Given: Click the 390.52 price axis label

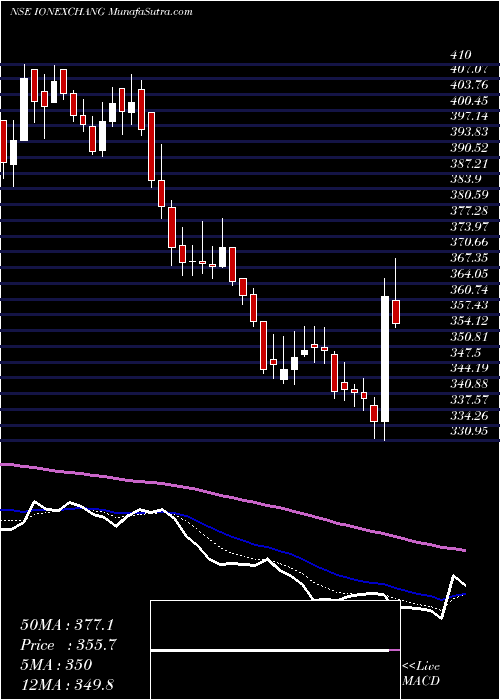Looking at the screenshot, I should coord(468,148).
